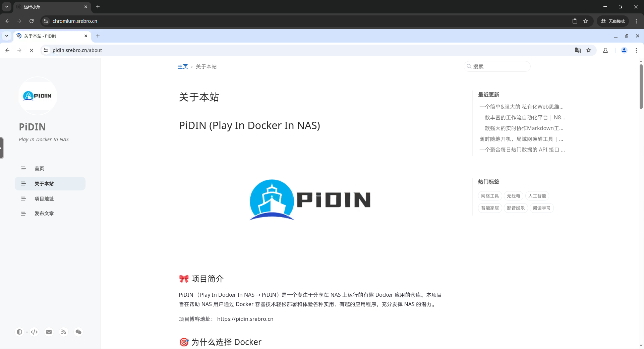Open the browser profile account dropdown
Image resolution: width=644 pixels, height=349 pixels.
pyautogui.click(x=624, y=50)
